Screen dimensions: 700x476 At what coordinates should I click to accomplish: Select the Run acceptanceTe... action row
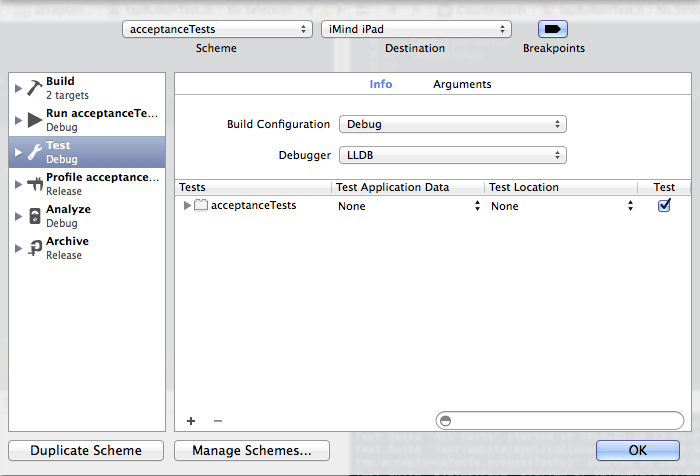(87, 120)
